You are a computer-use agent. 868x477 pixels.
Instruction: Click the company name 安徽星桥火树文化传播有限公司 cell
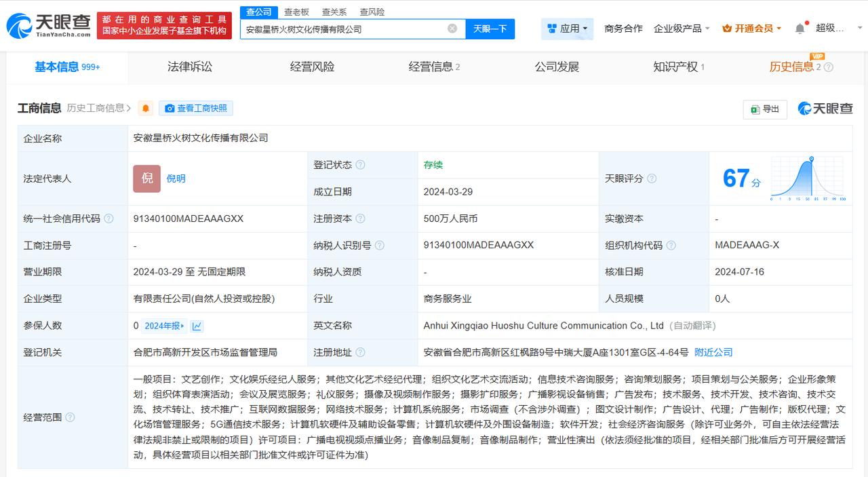coord(201,138)
